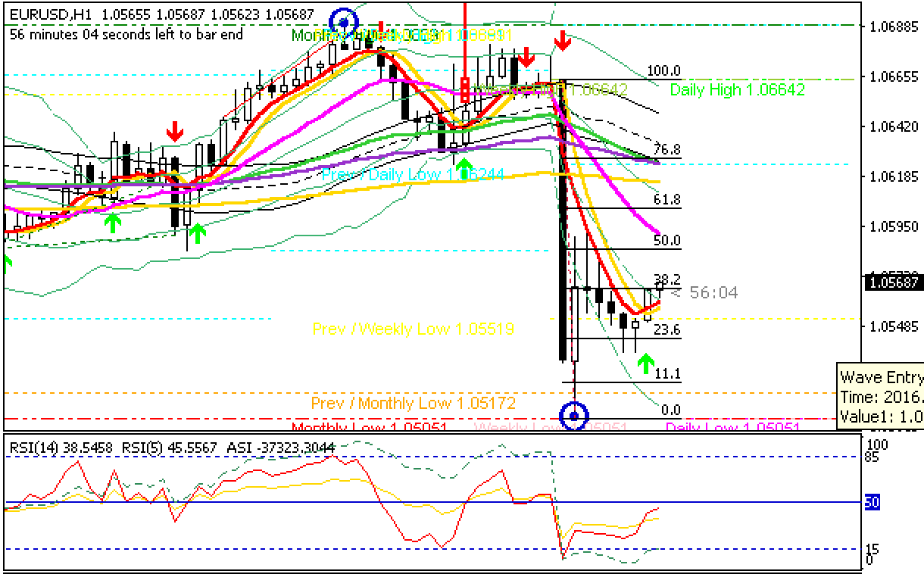Click the Fibonacci 76.8 level label
Screen dimensions: 924x574
(667, 149)
